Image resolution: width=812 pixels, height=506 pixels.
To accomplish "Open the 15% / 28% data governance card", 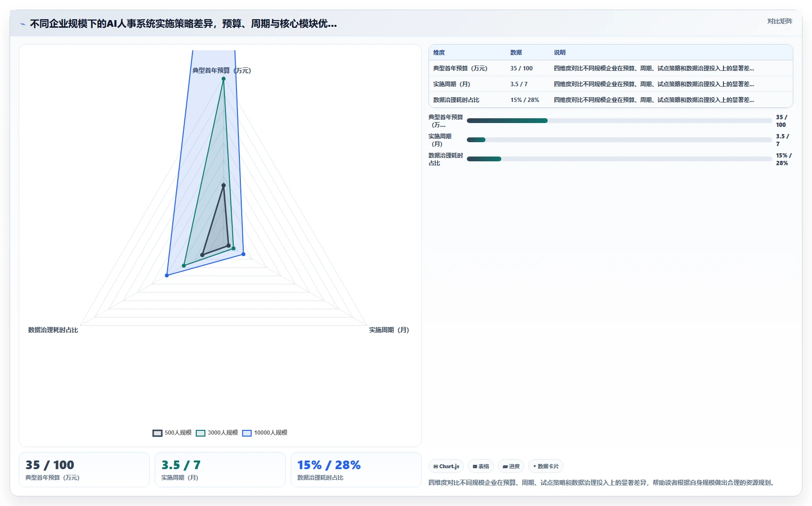I will click(356, 470).
